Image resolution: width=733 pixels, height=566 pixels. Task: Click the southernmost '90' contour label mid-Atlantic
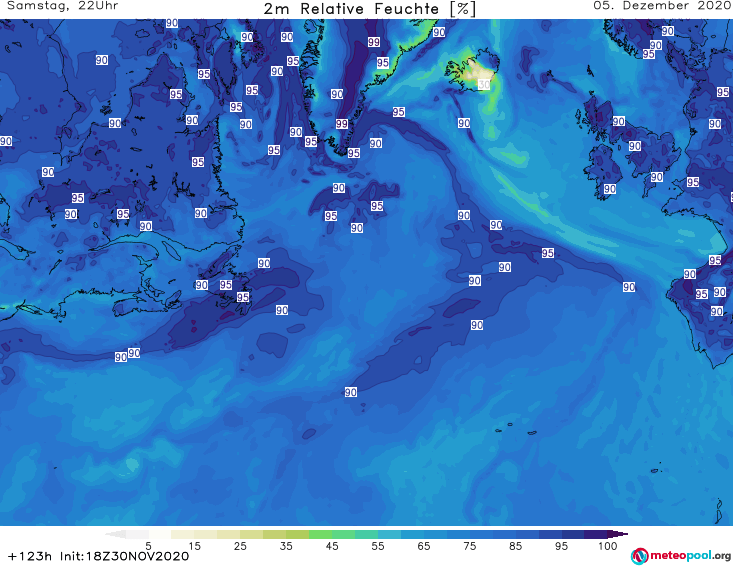point(351,392)
